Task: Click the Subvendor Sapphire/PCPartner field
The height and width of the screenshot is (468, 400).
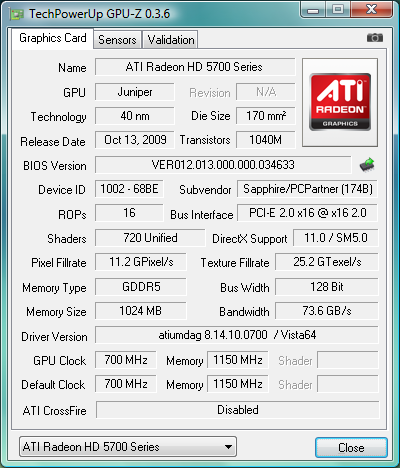Action: (307, 189)
